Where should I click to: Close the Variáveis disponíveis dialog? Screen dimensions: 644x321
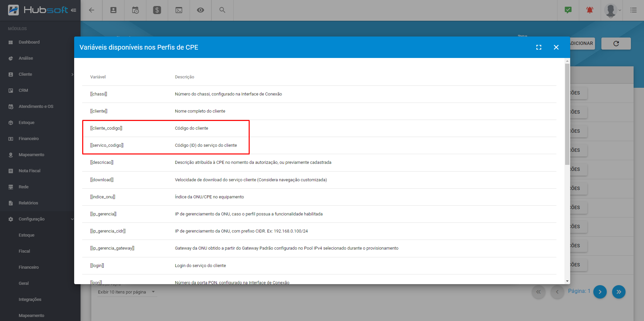coord(556,47)
